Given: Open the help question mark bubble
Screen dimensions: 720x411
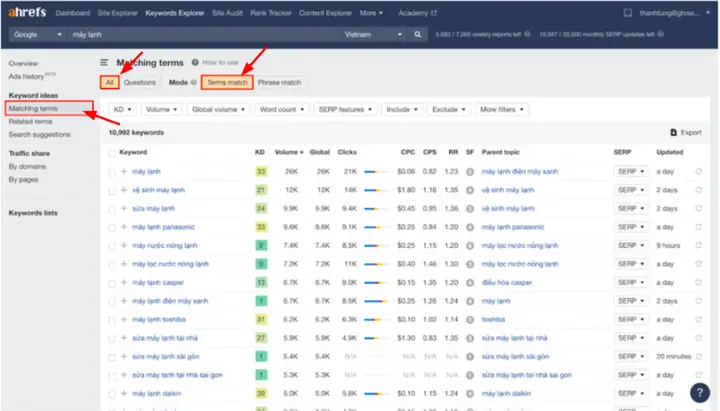Looking at the screenshot, I should (699, 393).
